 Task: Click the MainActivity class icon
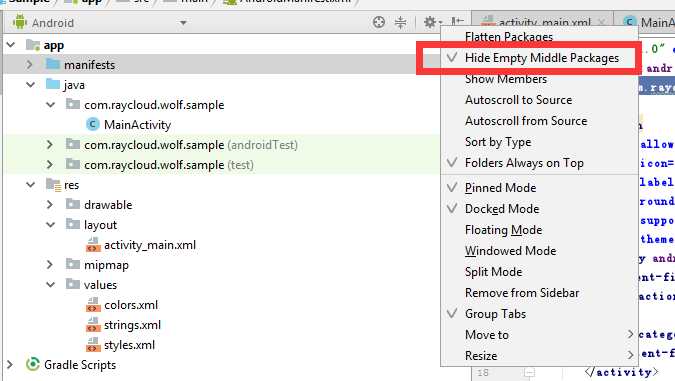(x=93, y=124)
